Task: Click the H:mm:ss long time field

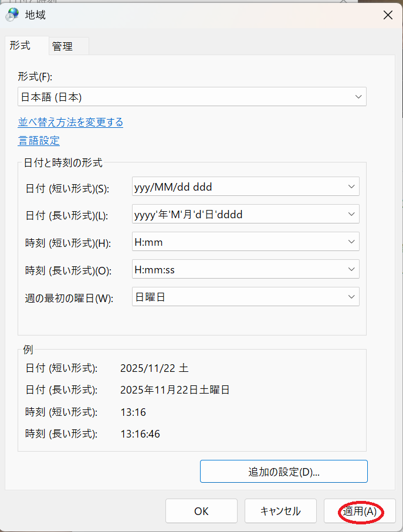Action: pyautogui.click(x=235, y=269)
